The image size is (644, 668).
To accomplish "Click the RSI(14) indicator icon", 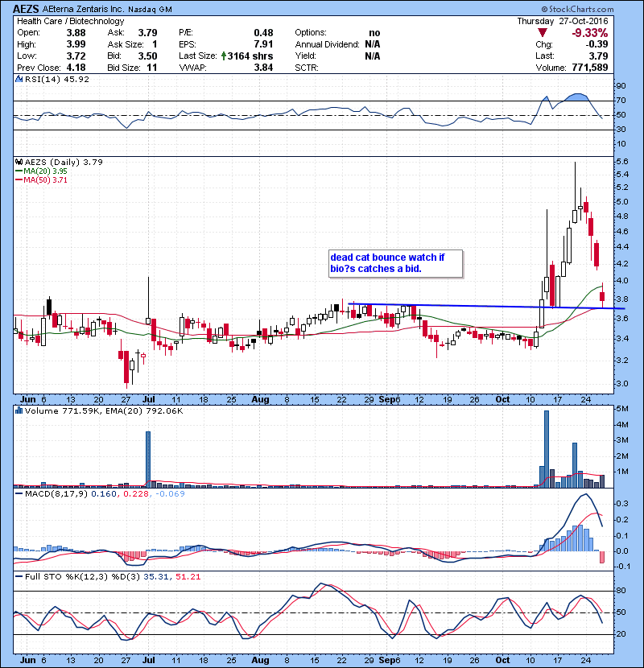I will pos(19,79).
